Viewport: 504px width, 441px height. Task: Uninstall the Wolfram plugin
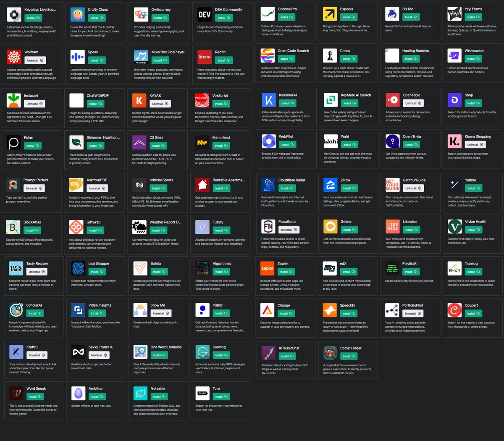click(x=35, y=60)
